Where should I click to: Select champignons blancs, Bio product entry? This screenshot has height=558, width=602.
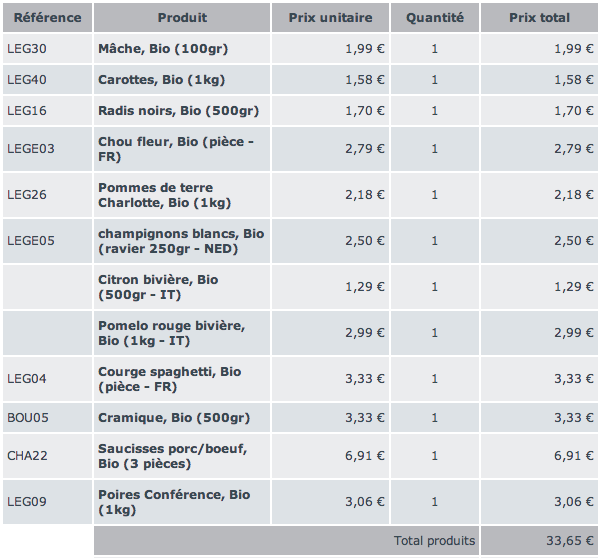tap(181, 241)
